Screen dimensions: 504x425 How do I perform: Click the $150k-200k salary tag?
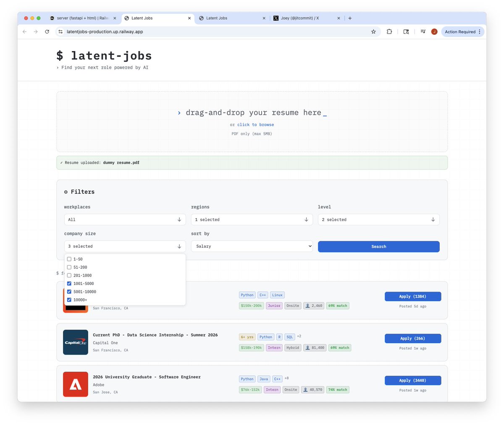[252, 306]
